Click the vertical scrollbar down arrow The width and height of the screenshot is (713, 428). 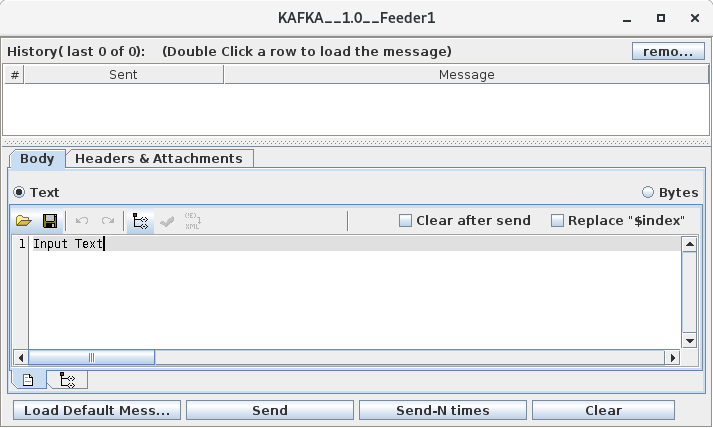click(x=689, y=341)
